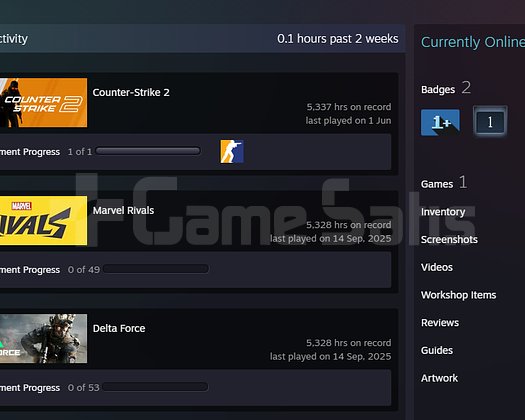Viewport: 525px width, 420px height.
Task: Open the Counter-Strike achievement icon
Action: pos(232,151)
